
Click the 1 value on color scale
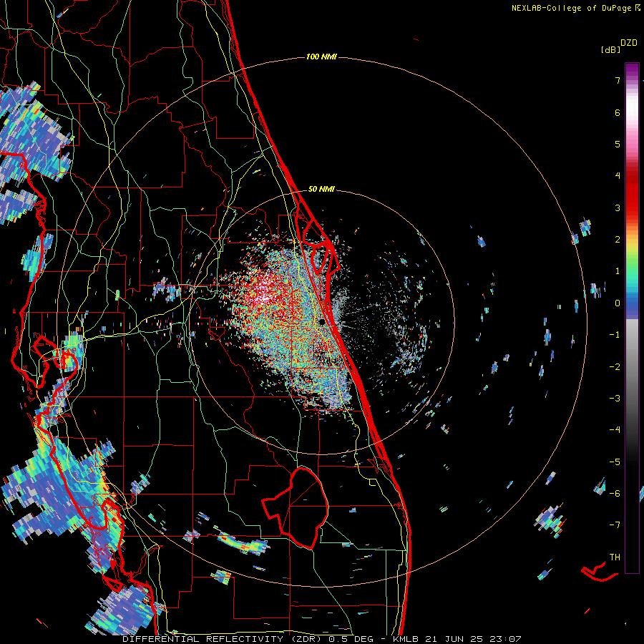click(x=618, y=271)
